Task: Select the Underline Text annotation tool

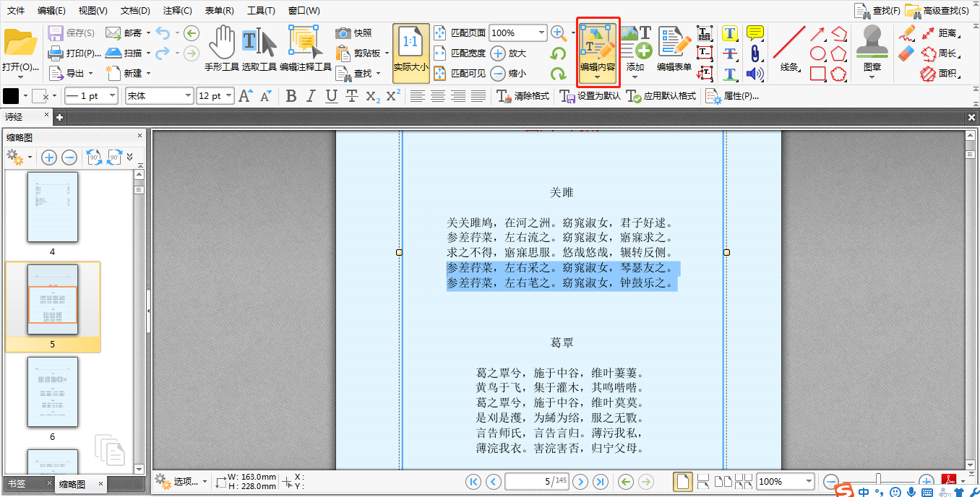Action: coord(731,74)
